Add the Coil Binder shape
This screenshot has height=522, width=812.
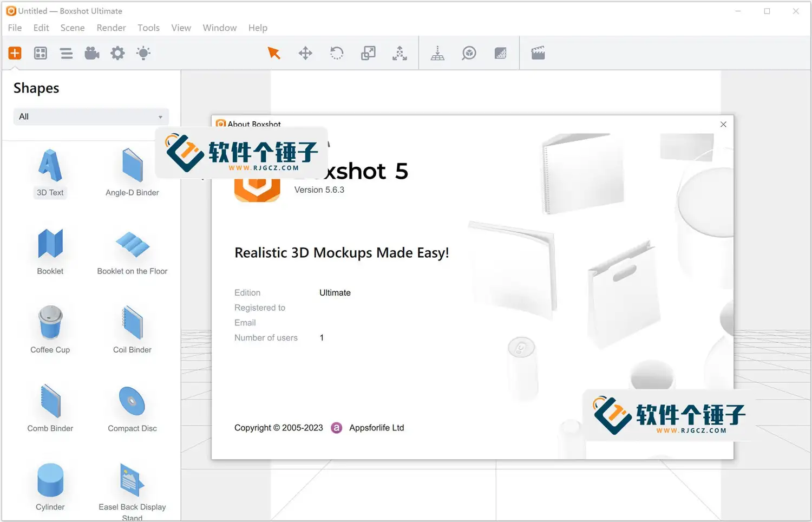click(132, 330)
